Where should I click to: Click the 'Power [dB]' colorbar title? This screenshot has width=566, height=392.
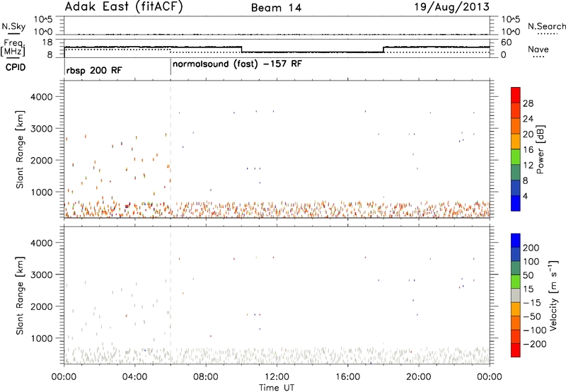[x=540, y=149]
